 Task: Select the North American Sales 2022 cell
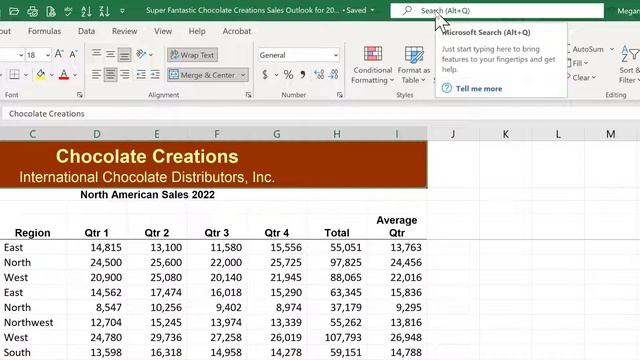147,195
